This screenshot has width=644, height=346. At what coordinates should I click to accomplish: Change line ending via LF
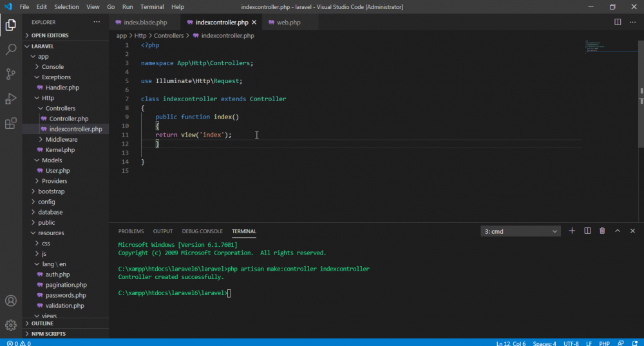click(589, 343)
